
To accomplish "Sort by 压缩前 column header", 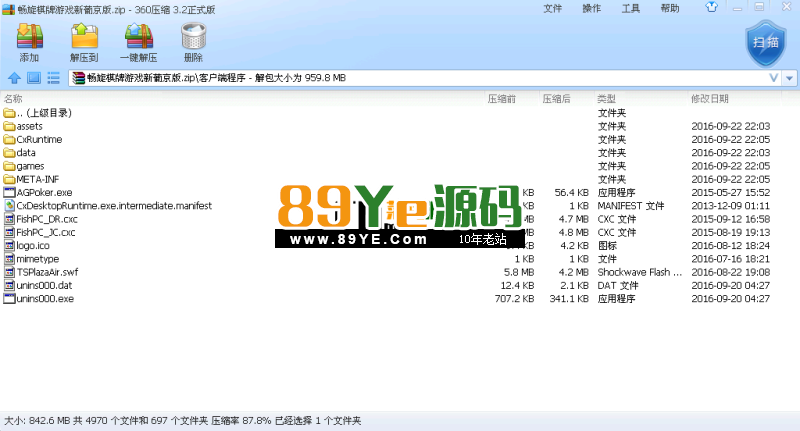I will point(502,98).
